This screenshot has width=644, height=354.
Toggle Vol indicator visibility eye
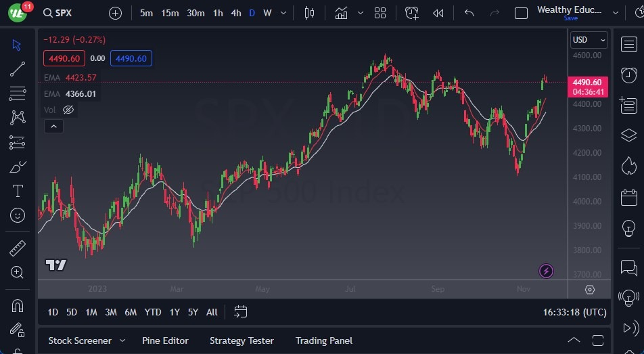[68, 110]
